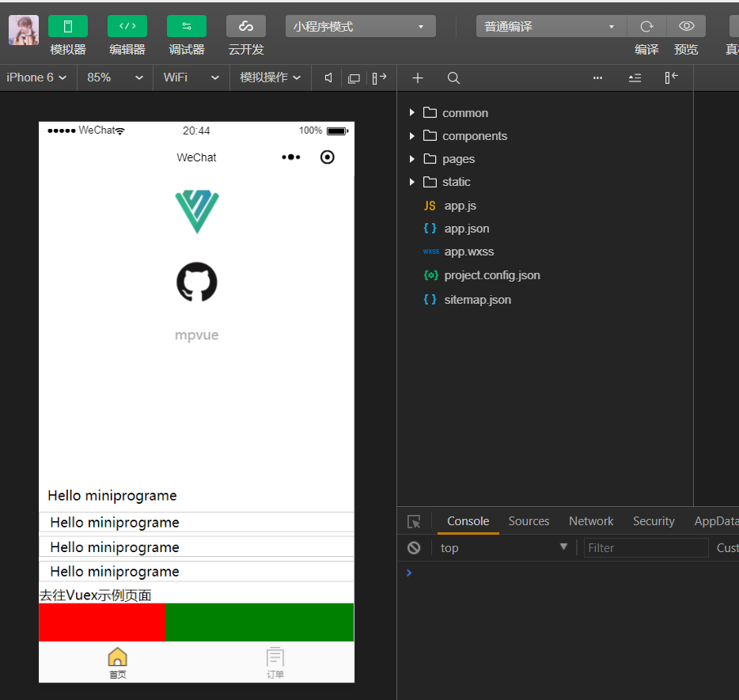Switch to the Security tab
Screen dimensions: 739x700
[654, 521]
